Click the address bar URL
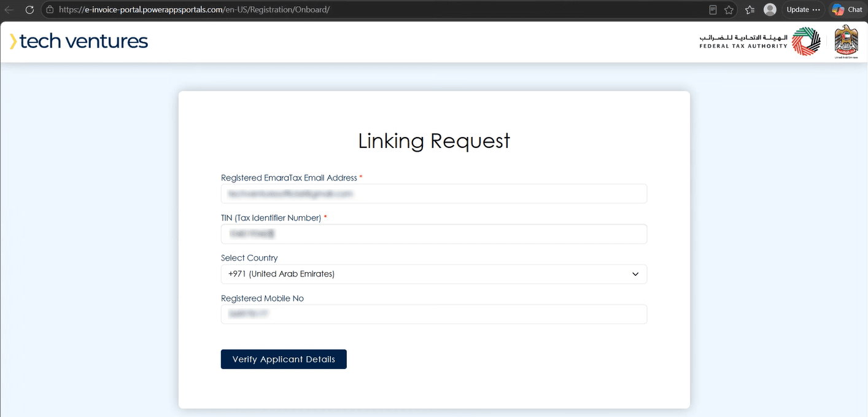Image resolution: width=868 pixels, height=417 pixels. click(x=195, y=10)
